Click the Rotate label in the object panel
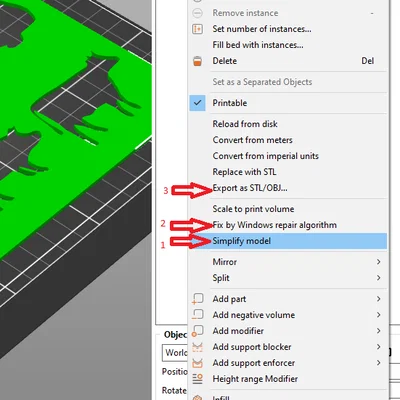 174,390
